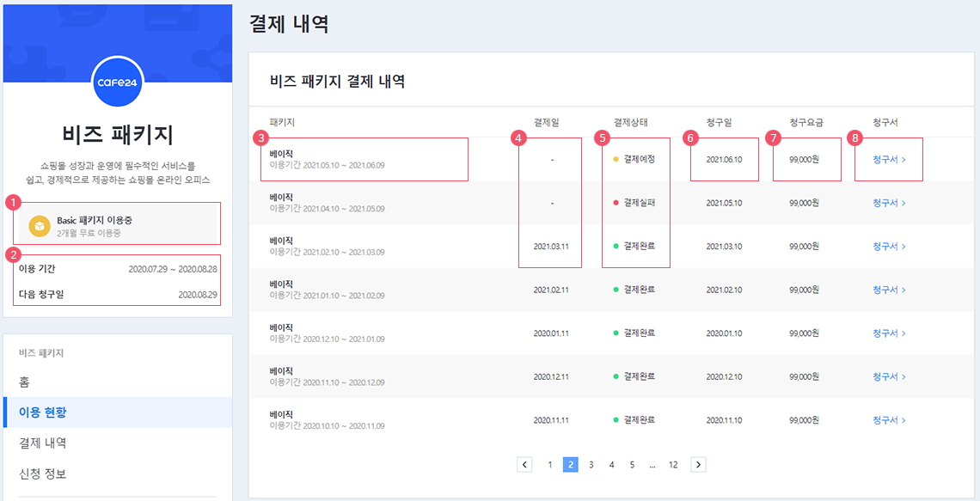Open 결제 내역 sidebar menu item
The image size is (980, 501).
(x=118, y=443)
